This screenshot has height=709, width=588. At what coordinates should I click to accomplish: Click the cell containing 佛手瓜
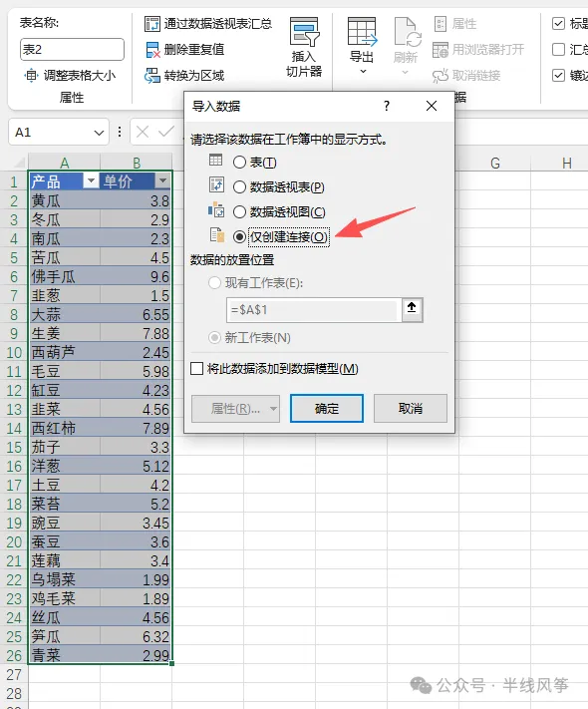coord(64,277)
